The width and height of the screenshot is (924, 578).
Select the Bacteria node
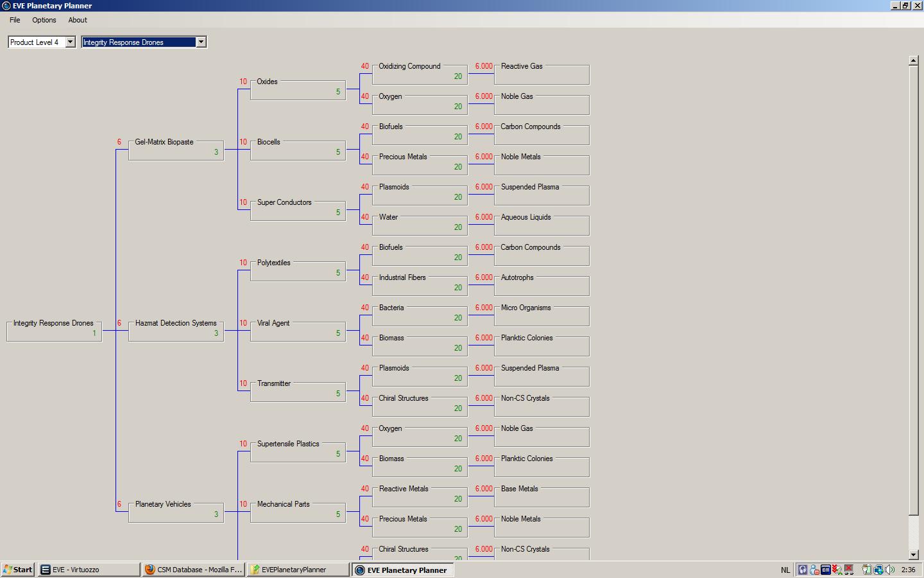point(420,315)
